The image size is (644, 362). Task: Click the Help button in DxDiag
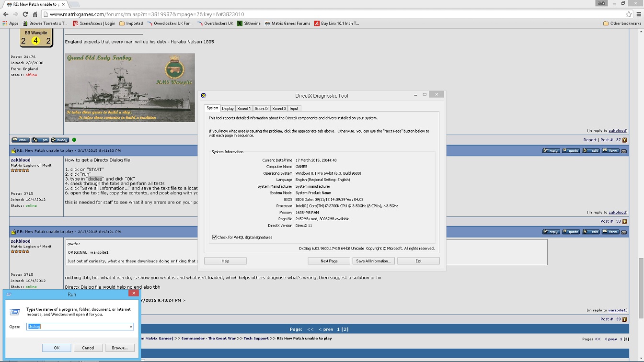(x=225, y=261)
